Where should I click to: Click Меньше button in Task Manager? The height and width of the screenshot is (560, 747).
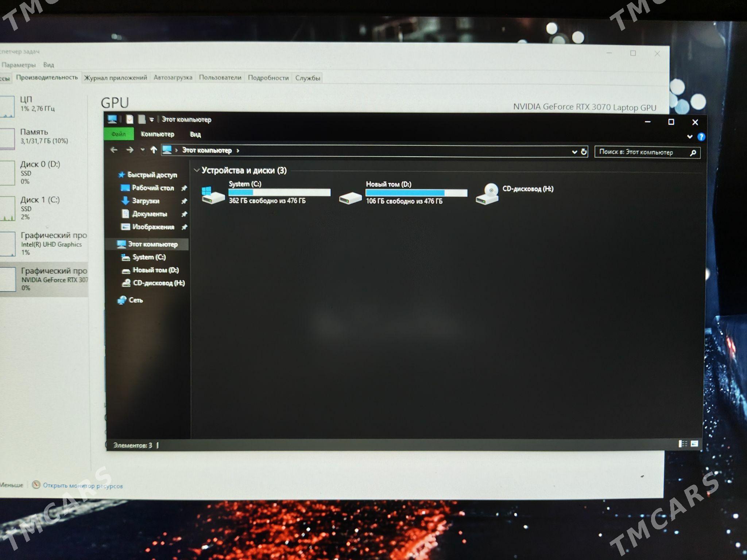tap(12, 485)
